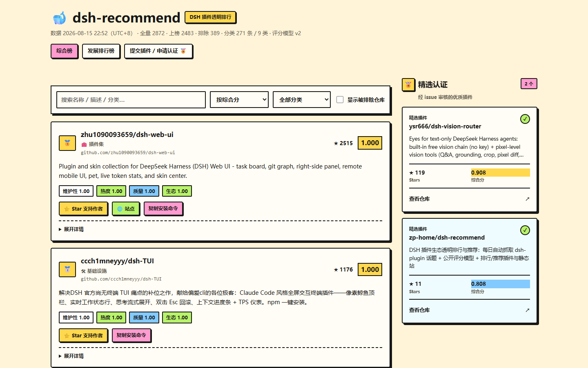This screenshot has width=588, height=368.
Task: Click the 11 Stars count on zp-home/dsh-recommend
Action: [415, 284]
